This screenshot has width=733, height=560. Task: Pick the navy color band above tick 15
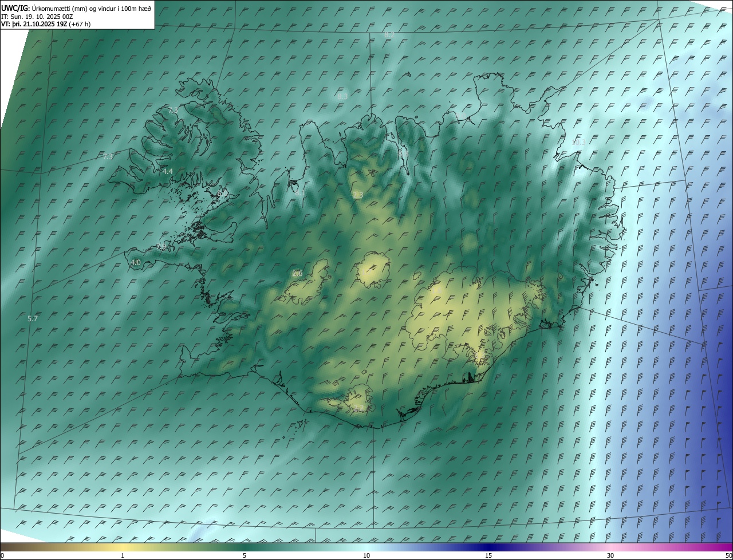488,547
